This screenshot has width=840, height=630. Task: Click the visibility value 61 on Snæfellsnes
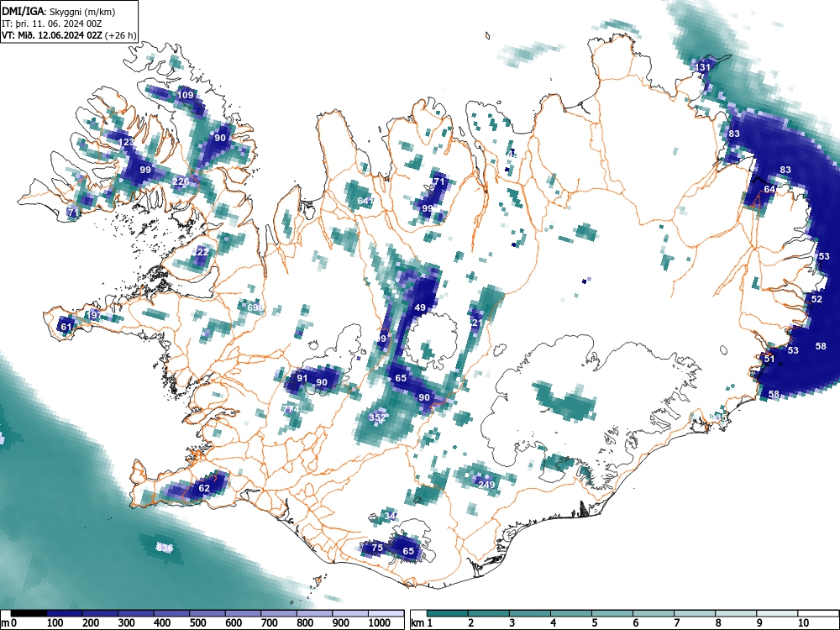(66, 327)
